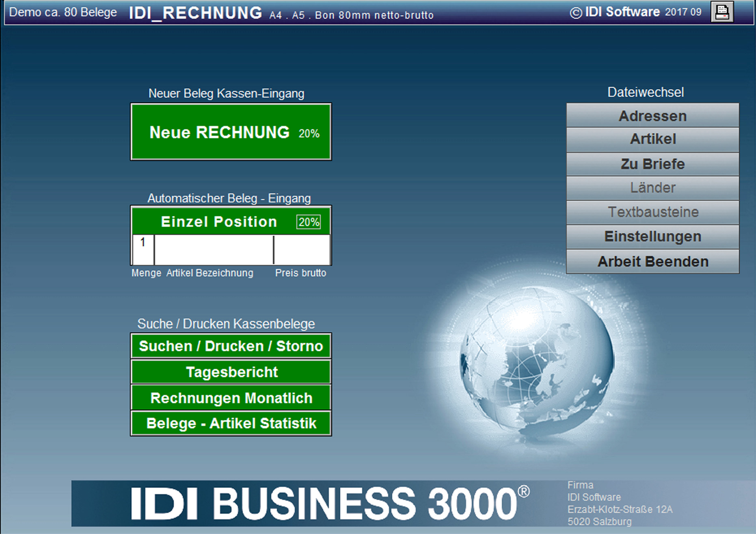Click the '5020 Salzburg' text
Image resolution: width=756 pixels, height=534 pixels.
click(599, 521)
